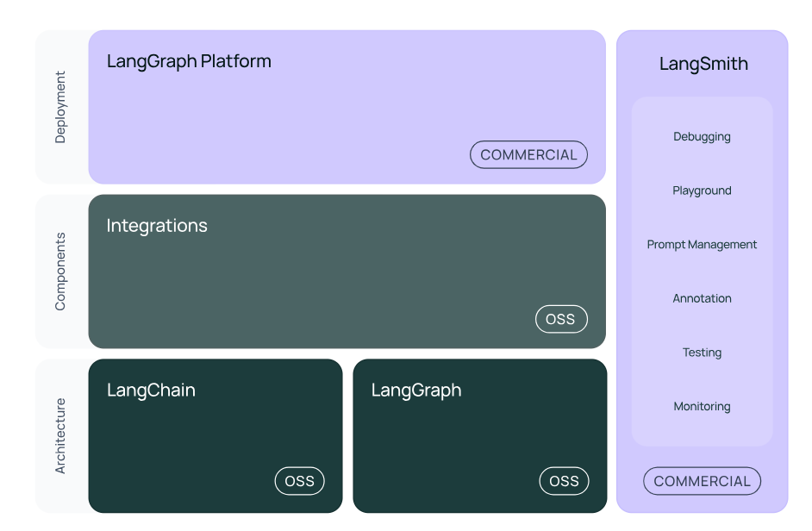Click the inner LangSmith feature panel
This screenshot has height=531, width=812.
point(702,272)
